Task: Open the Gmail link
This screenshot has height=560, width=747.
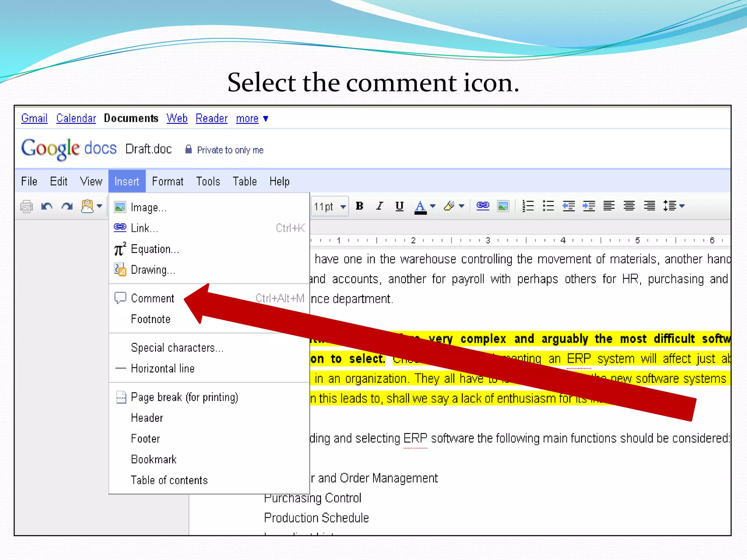Action: [x=34, y=118]
